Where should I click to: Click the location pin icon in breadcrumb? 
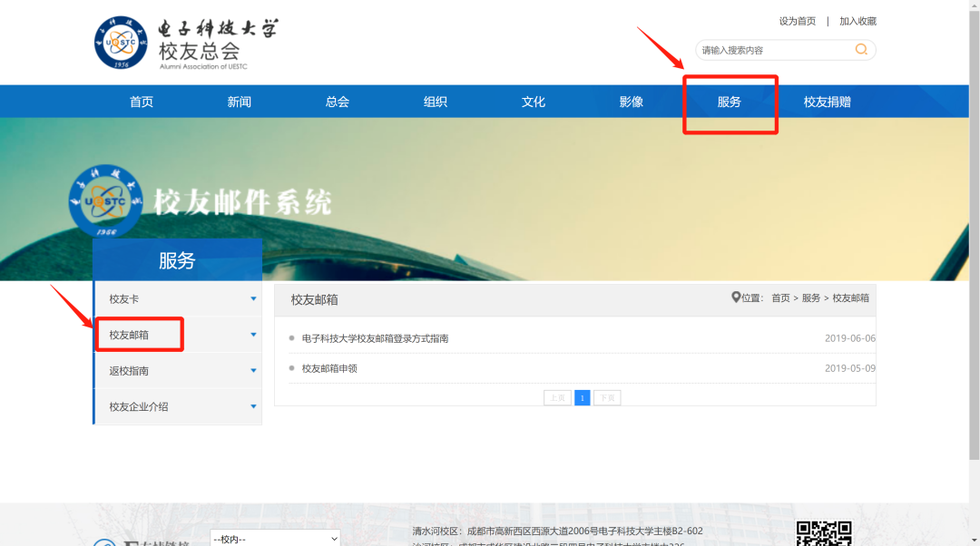point(736,297)
